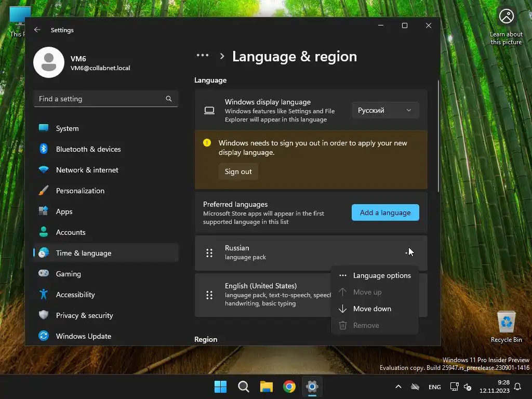
Task: Click the Settings gear taskbar icon
Action: coord(312,387)
